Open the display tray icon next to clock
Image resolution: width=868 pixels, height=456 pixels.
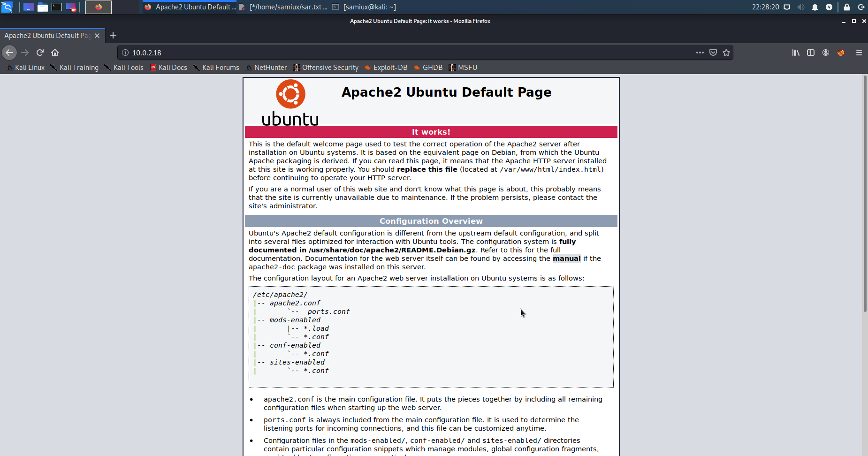pyautogui.click(x=787, y=7)
